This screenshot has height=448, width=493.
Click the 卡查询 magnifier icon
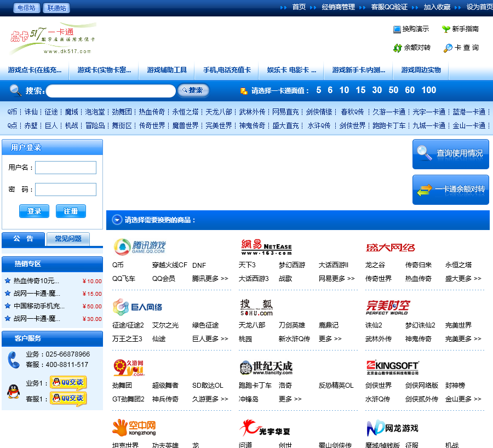coord(448,48)
